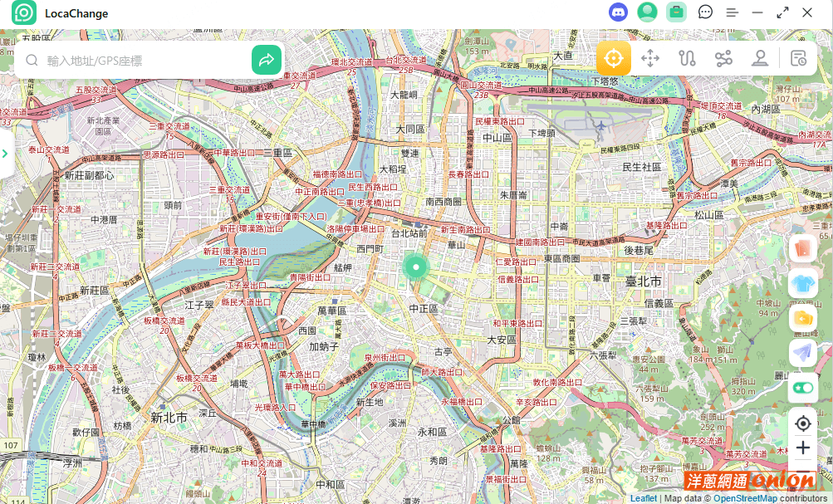Click the 萬華區 district label
This screenshot has height=504, width=833.
click(x=332, y=311)
